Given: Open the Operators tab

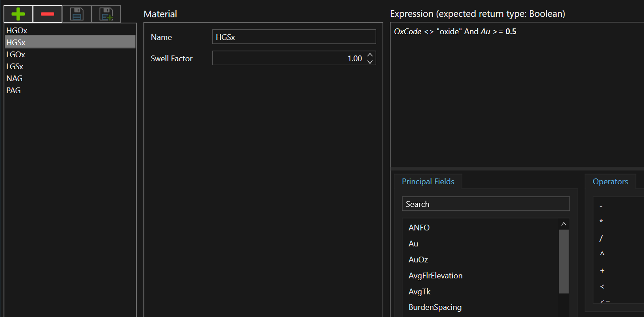Looking at the screenshot, I should tap(610, 182).
